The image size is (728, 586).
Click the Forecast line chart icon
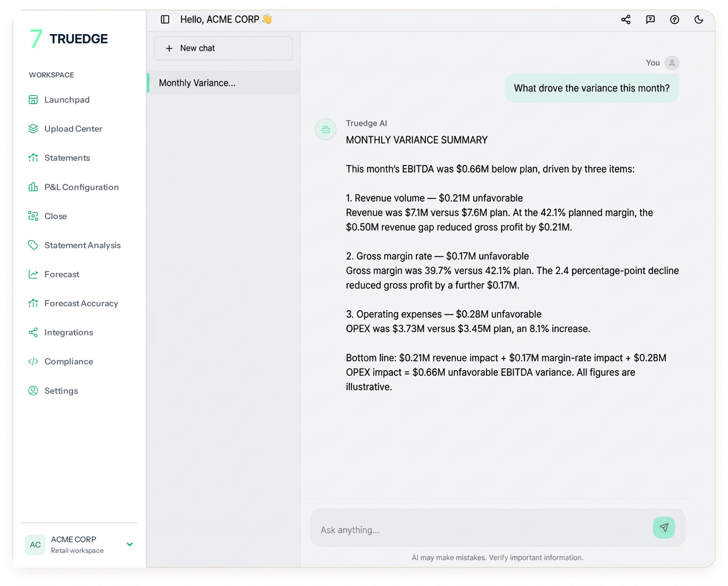click(x=33, y=274)
